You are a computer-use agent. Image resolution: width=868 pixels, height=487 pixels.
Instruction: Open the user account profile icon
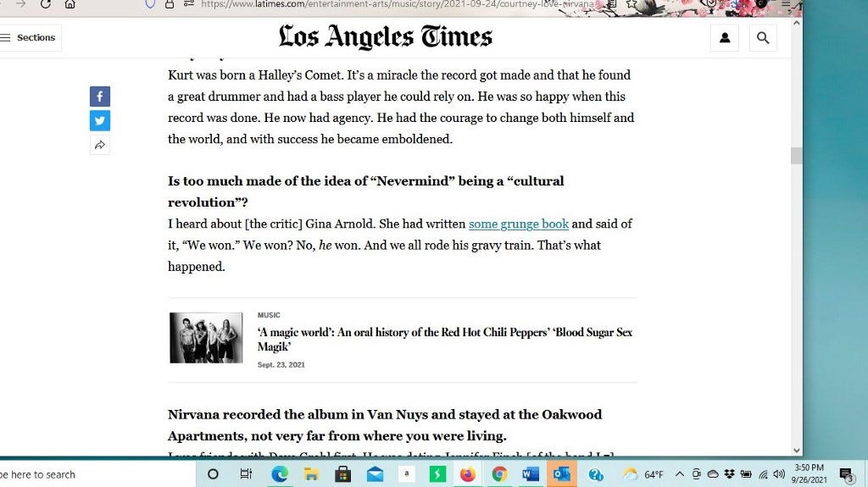[725, 38]
